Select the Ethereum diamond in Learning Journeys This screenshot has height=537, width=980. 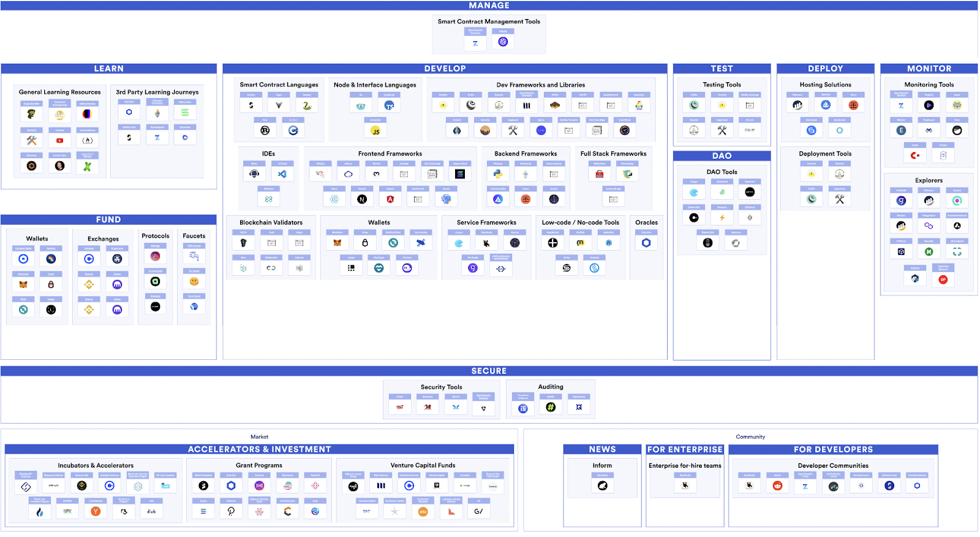coord(157,113)
